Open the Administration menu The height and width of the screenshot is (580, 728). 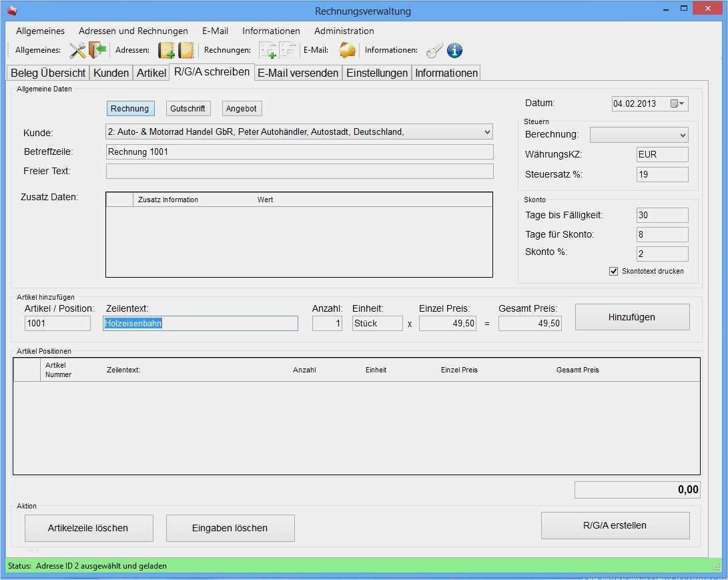point(344,31)
